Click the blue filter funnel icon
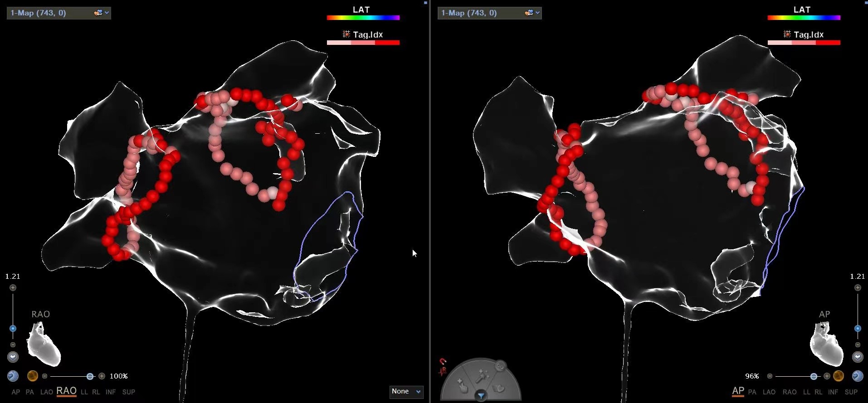Screen dimensions: 868x403 pyautogui.click(x=481, y=396)
